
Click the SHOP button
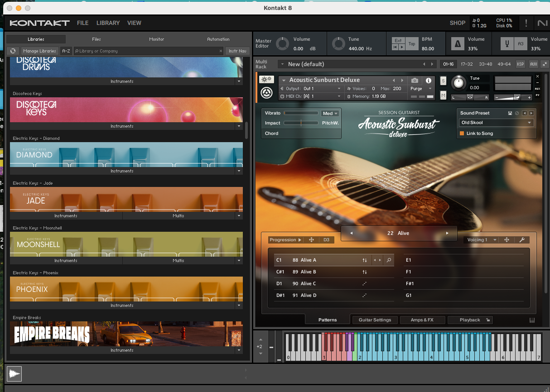click(457, 23)
